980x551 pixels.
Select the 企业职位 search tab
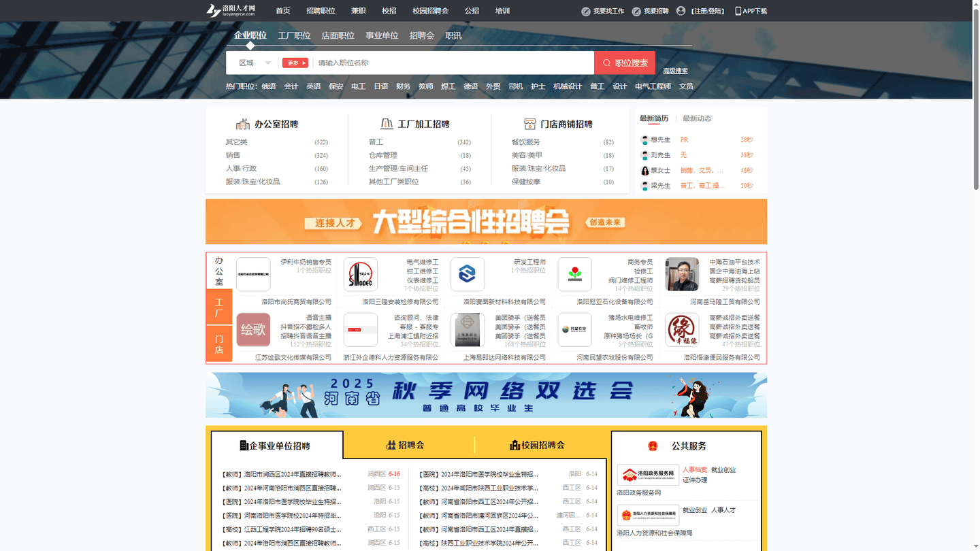[x=250, y=35]
